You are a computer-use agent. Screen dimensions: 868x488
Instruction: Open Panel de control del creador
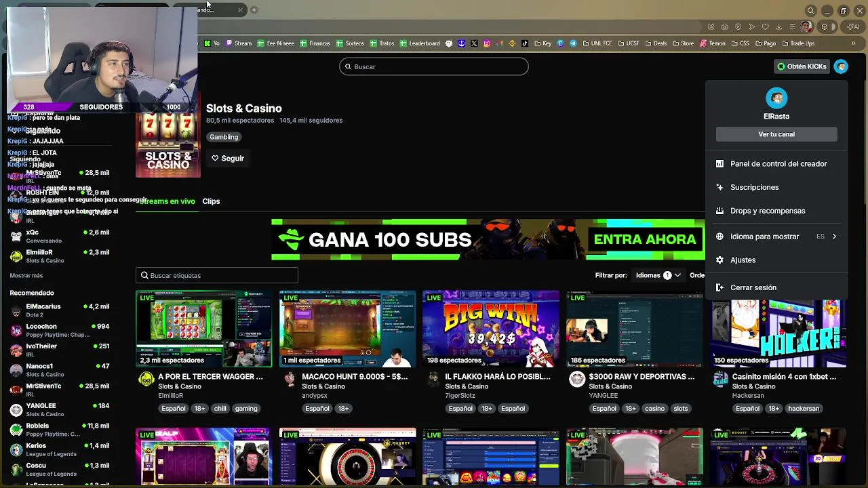coord(776,164)
